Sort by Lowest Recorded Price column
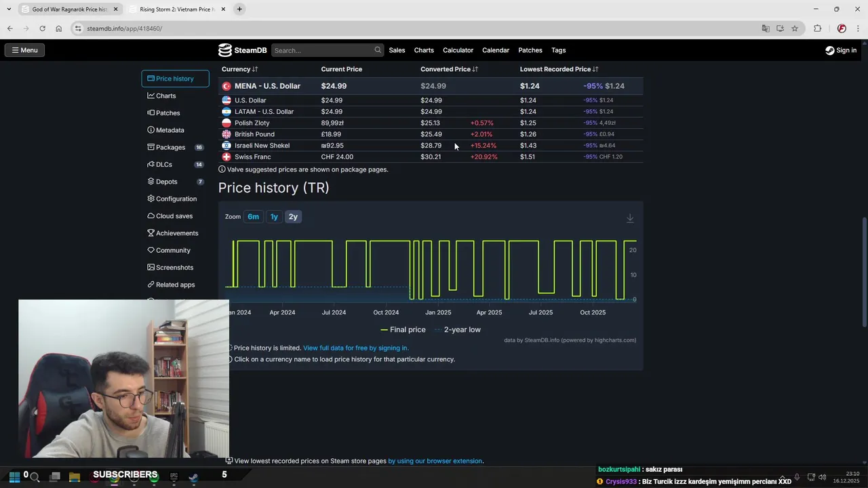868x488 pixels. [559, 69]
